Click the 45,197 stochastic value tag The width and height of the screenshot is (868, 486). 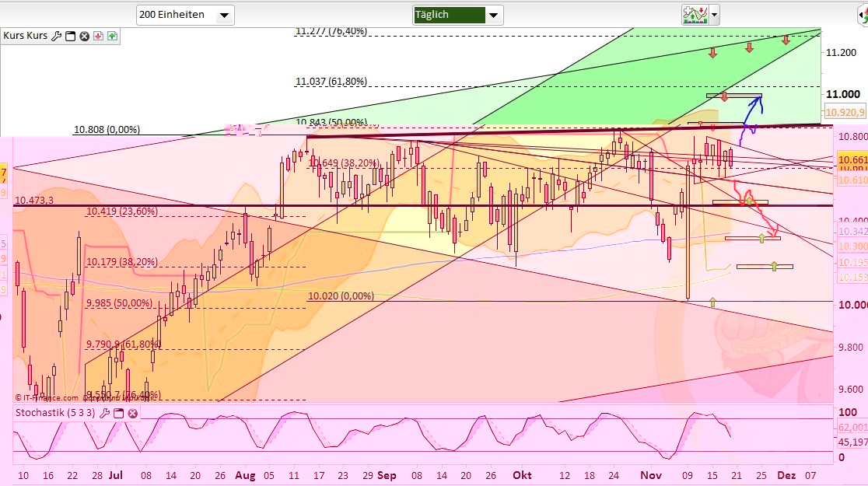(x=852, y=442)
